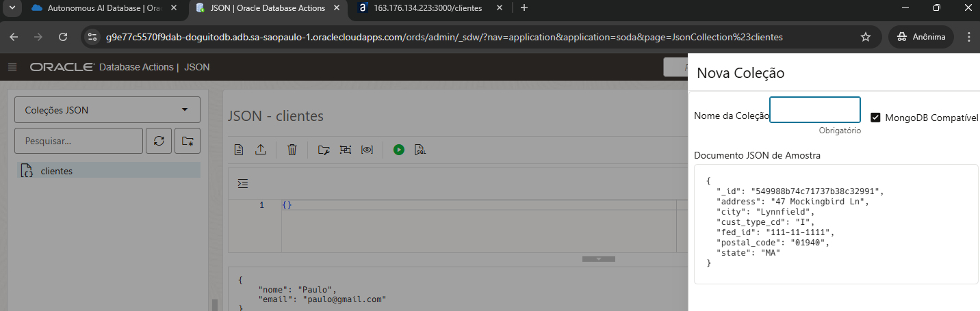This screenshot has width=980, height=311.
Task: Click the sample JSON document area
Action: (x=836, y=224)
